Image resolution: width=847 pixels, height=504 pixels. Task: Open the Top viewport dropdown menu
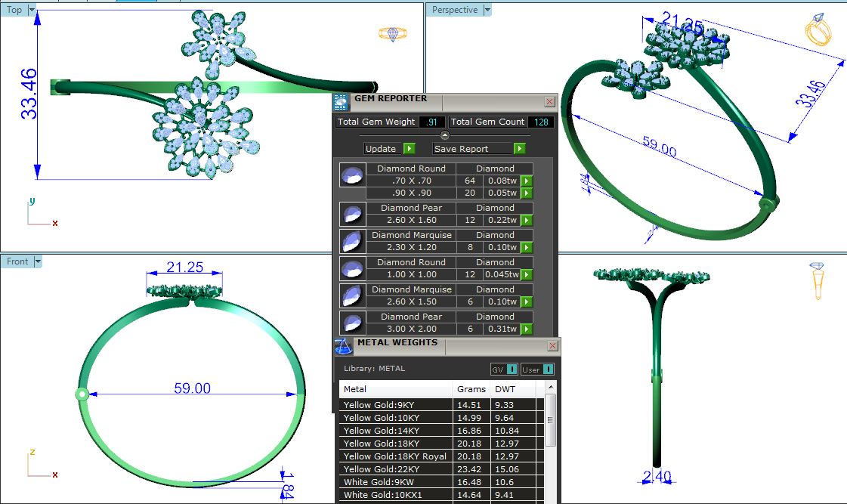(x=31, y=10)
